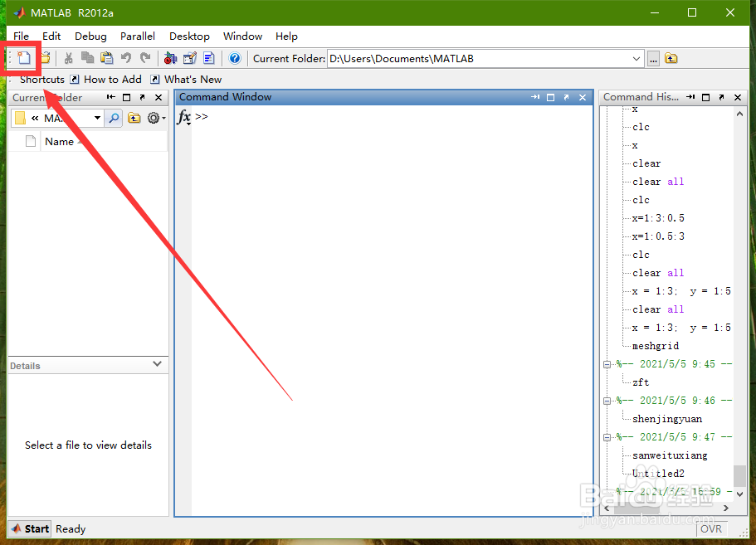Minimize the Current Folder panel

tap(111, 97)
